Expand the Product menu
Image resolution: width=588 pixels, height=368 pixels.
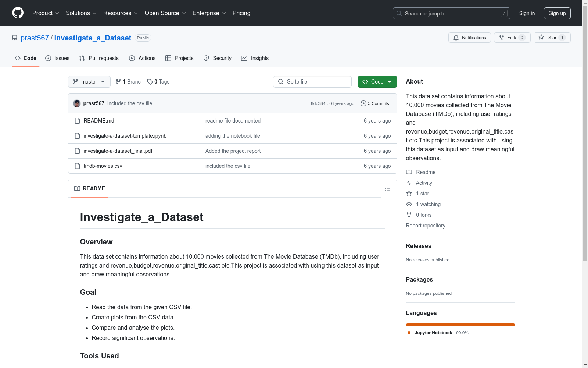46,13
